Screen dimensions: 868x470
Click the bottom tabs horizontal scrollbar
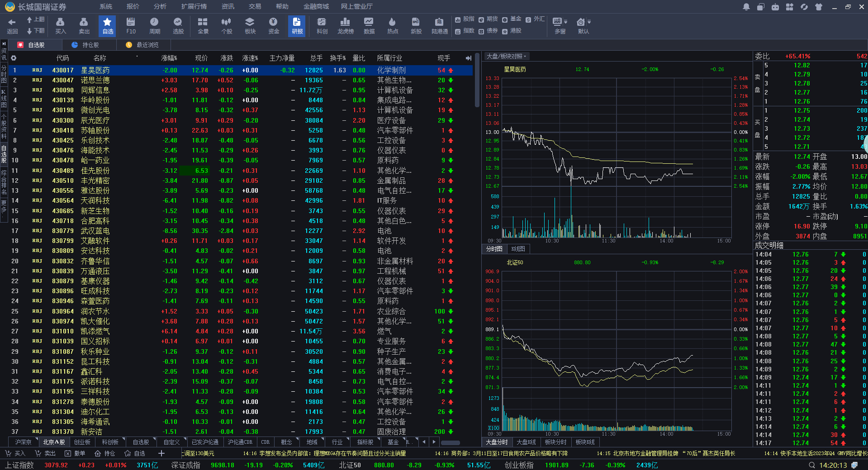(451, 442)
